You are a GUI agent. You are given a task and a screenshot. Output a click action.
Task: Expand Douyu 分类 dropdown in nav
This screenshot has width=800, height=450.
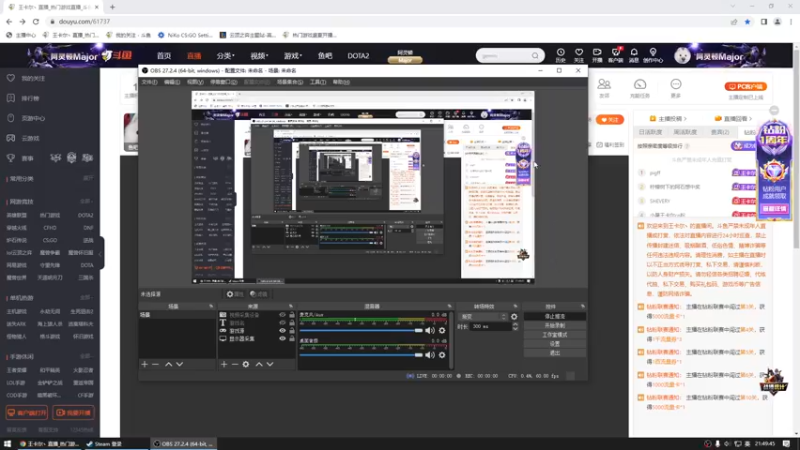tap(225, 56)
